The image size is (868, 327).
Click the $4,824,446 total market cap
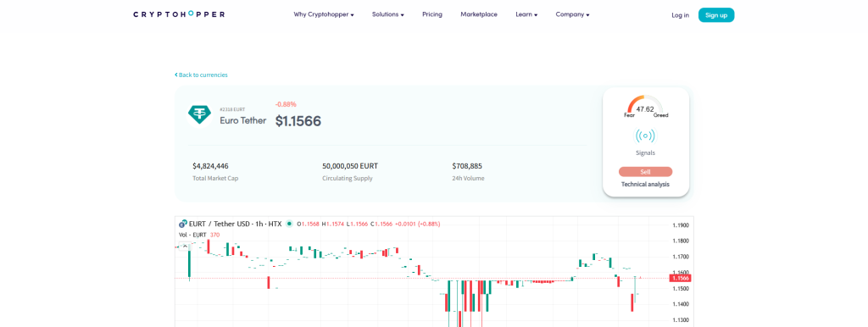pyautogui.click(x=210, y=166)
